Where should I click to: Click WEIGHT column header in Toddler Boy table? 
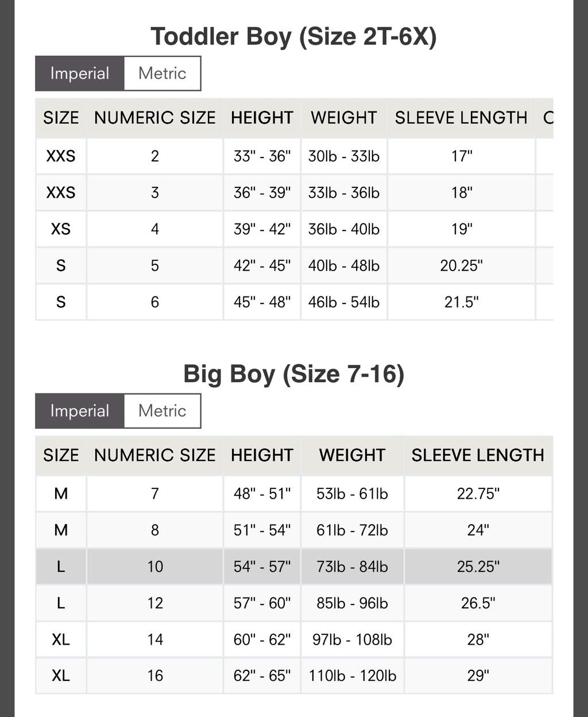click(x=343, y=118)
